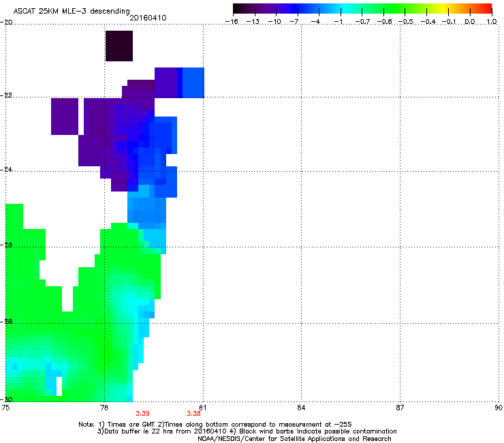
Task: Click the red 3:39 overpass time
Action: (142, 414)
